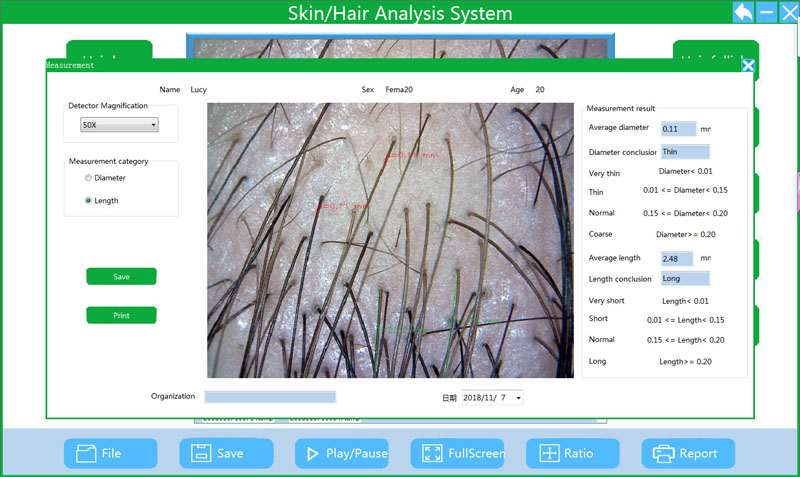Open the Ratio calibration icon
This screenshot has width=800, height=477.
(x=548, y=453)
